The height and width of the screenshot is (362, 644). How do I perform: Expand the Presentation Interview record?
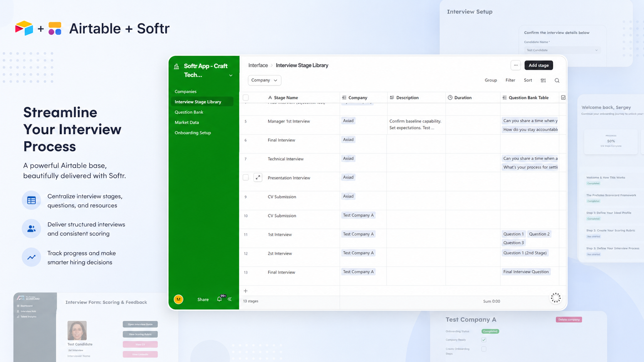(258, 177)
